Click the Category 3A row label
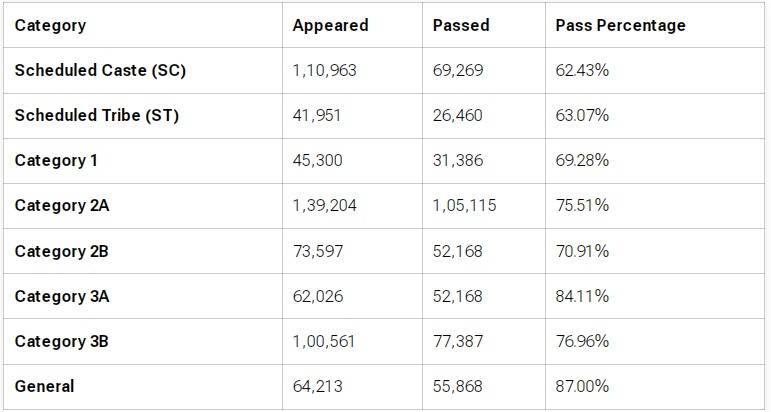 click(61, 296)
